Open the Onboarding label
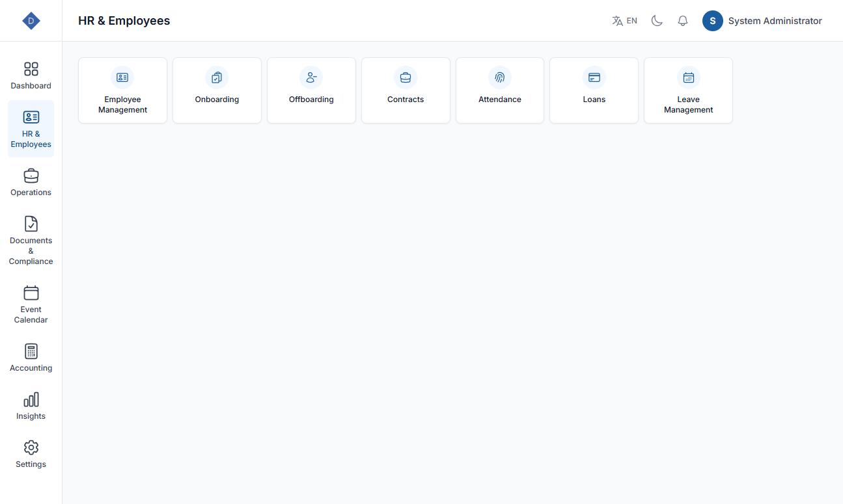The image size is (843, 504). [217, 99]
